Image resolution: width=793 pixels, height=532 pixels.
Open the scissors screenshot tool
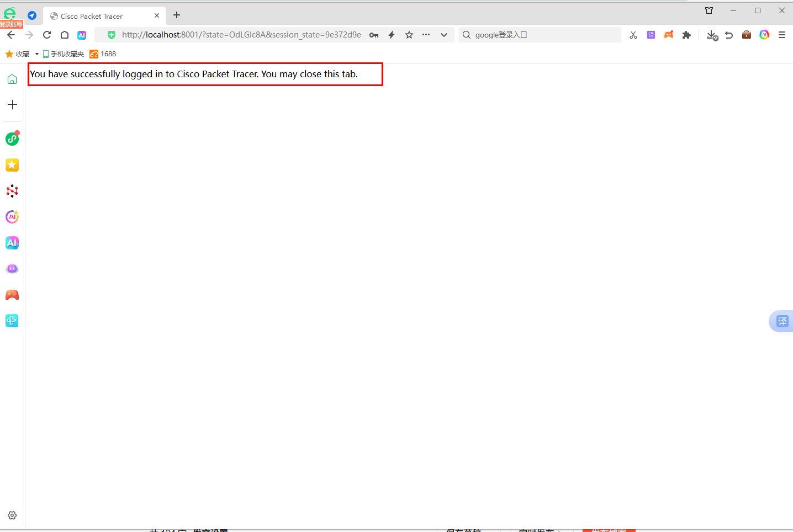coord(633,35)
